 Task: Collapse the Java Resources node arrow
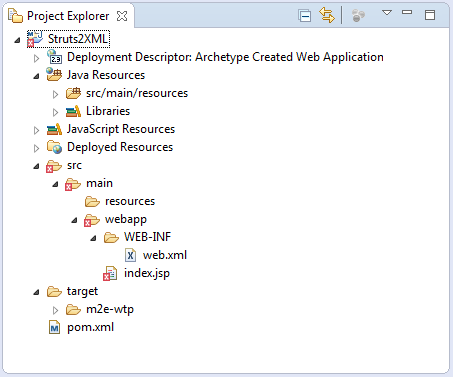click(x=36, y=76)
